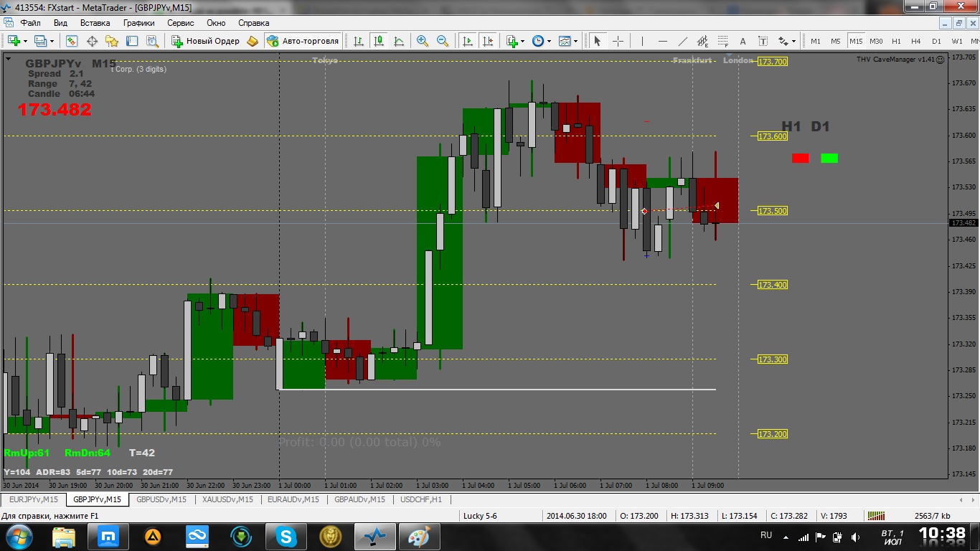Open the Data Window icon

(x=93, y=41)
